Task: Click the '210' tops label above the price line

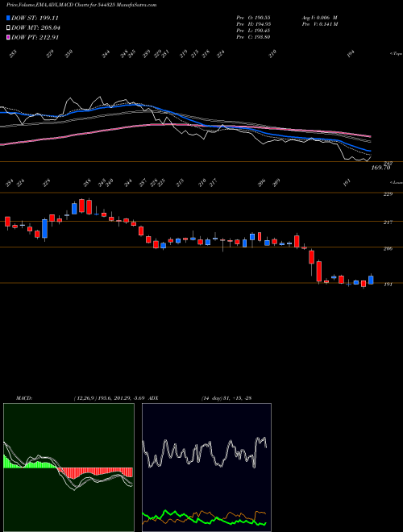Action: [272, 54]
